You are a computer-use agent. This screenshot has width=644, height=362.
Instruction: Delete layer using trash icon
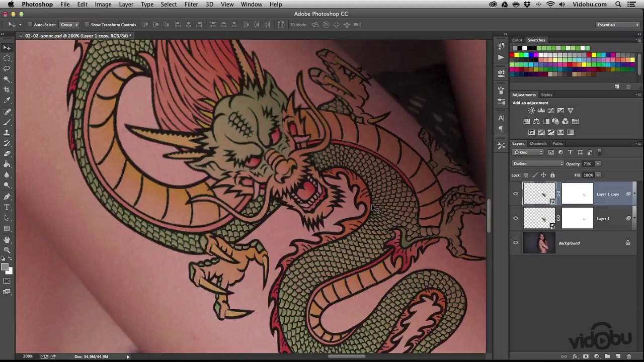(x=628, y=356)
